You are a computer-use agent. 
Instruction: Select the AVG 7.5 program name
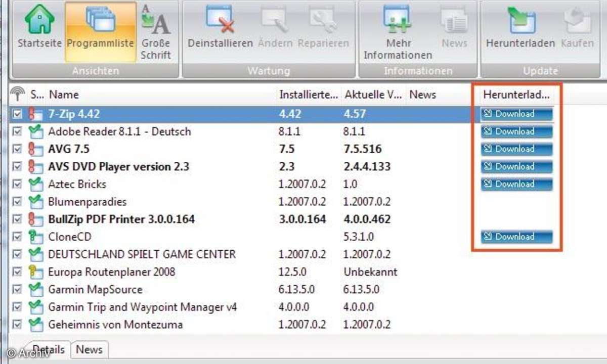pyautogui.click(x=69, y=150)
